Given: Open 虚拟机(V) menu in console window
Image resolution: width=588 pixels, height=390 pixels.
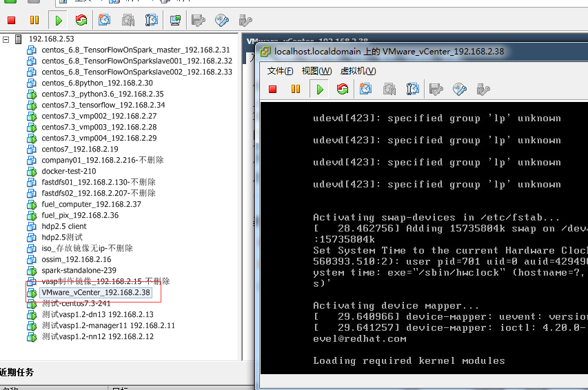Looking at the screenshot, I should point(358,71).
